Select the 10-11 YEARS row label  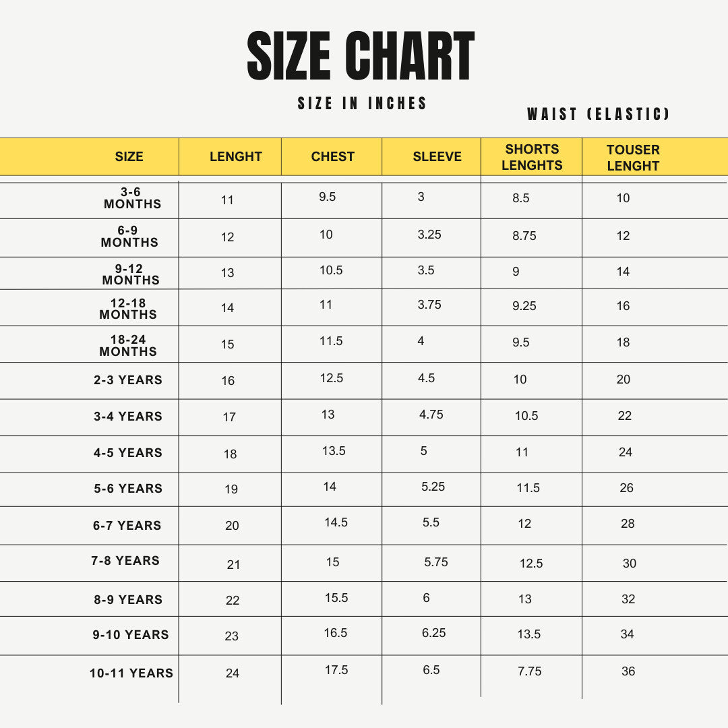tap(131, 673)
